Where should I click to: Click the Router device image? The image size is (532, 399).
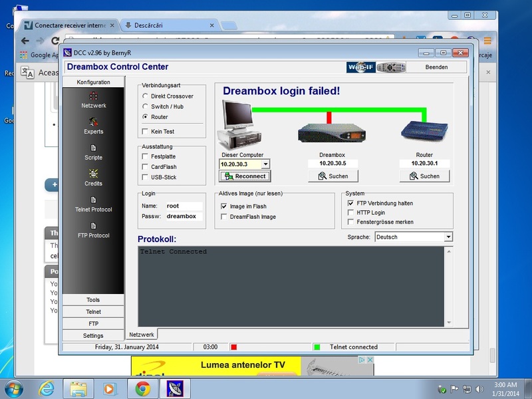tap(424, 130)
